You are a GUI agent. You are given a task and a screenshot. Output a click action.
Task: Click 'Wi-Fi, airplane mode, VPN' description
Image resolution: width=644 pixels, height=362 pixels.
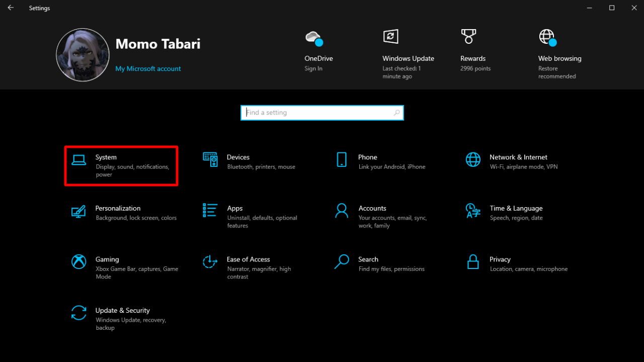tap(524, 167)
